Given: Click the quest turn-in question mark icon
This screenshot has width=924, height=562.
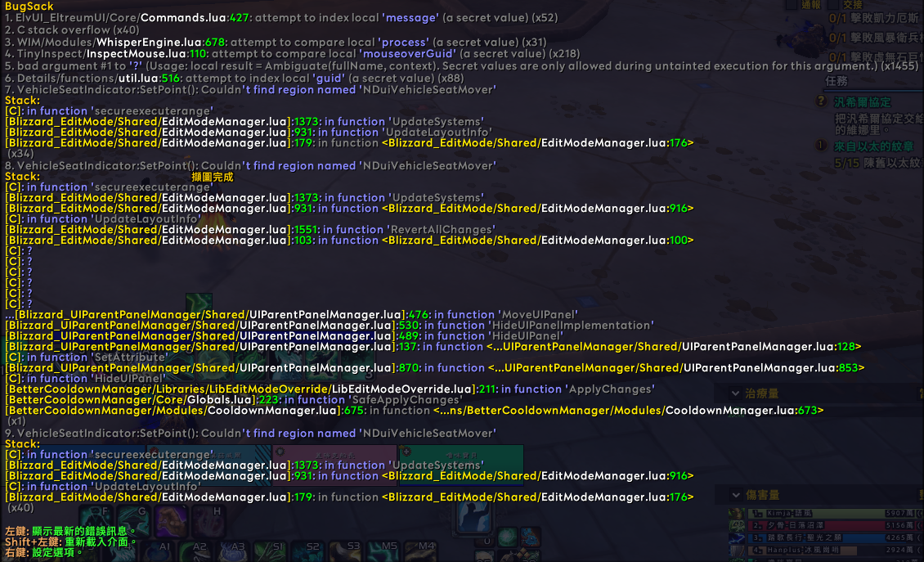Looking at the screenshot, I should 821,101.
